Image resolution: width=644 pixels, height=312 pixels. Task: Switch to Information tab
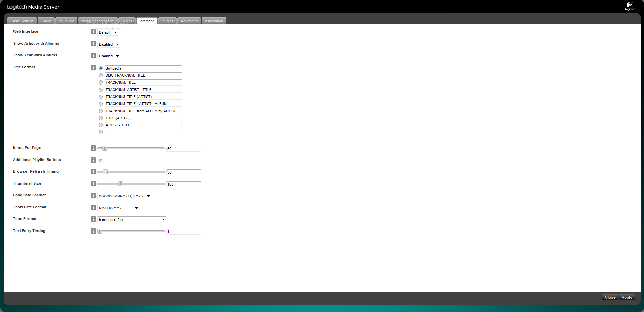click(x=214, y=21)
